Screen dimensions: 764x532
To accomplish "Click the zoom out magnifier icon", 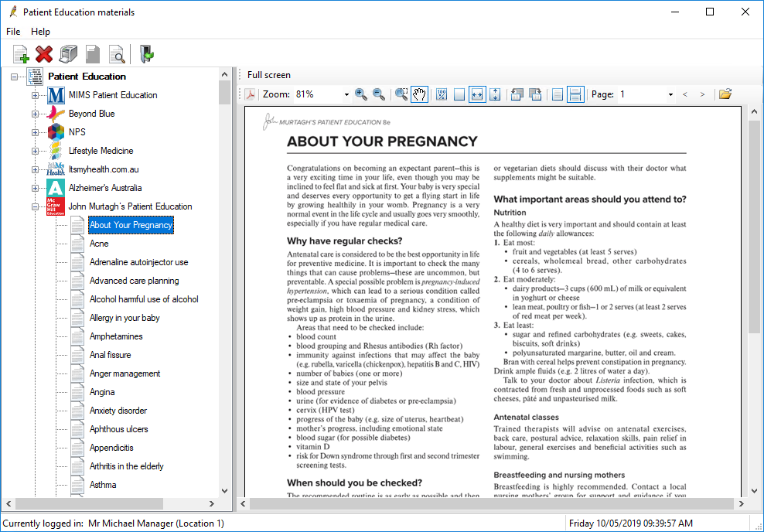I will [379, 94].
